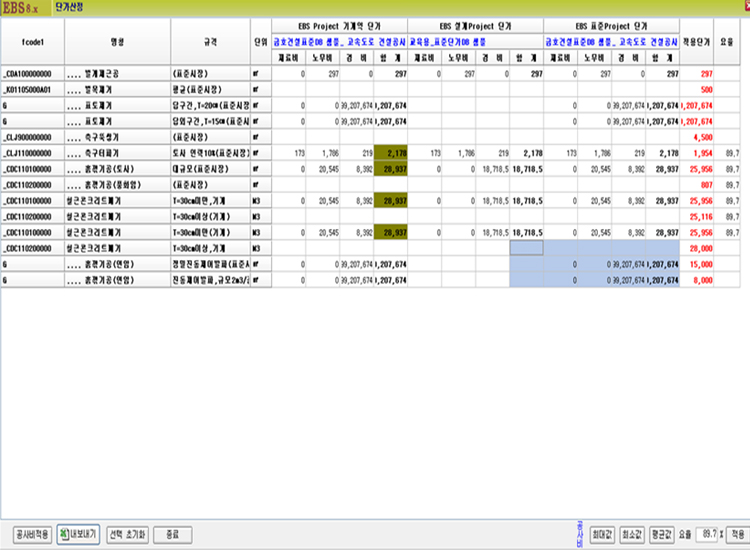750x550 pixels.
Task: Click the 종료 button
Action: coord(172,534)
